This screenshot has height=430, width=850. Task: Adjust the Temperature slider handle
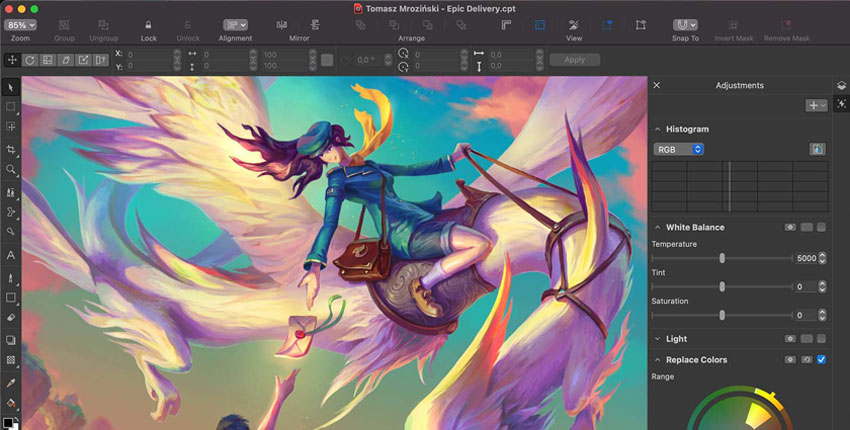722,258
